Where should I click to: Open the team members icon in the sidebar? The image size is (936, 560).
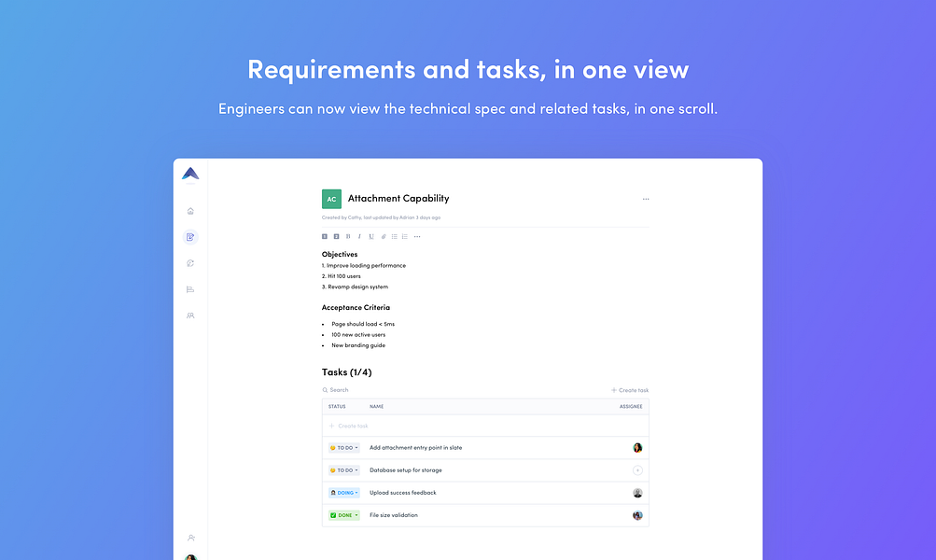click(190, 315)
